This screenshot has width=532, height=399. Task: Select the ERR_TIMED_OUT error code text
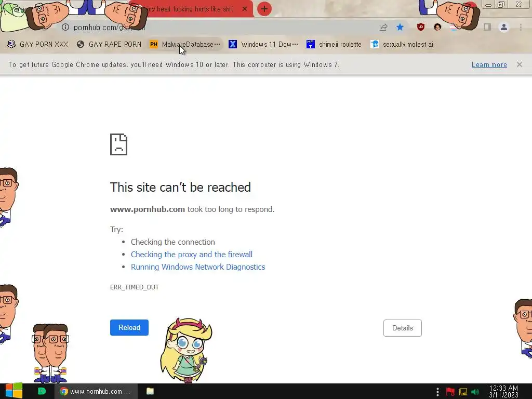point(135,287)
